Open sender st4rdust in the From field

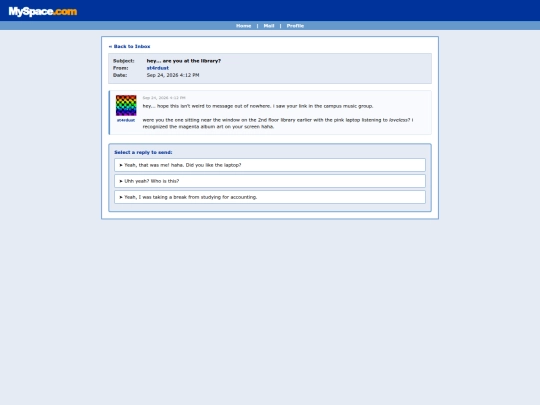158,68
